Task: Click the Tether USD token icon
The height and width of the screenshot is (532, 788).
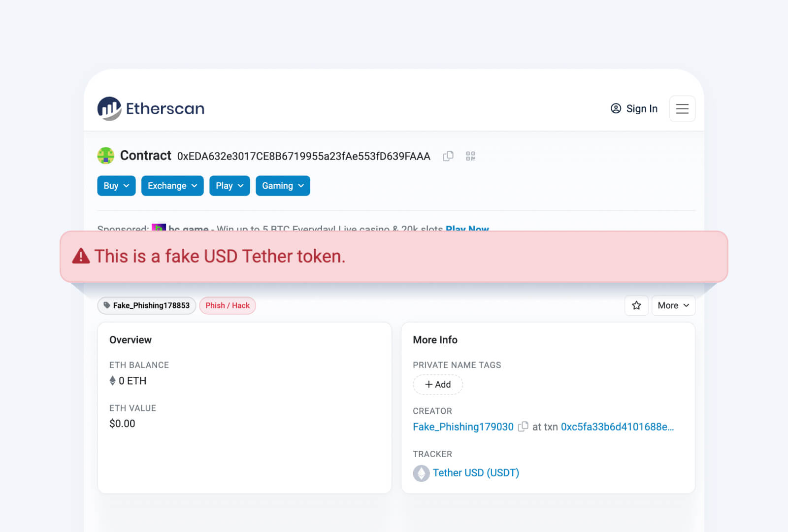Action: point(421,473)
